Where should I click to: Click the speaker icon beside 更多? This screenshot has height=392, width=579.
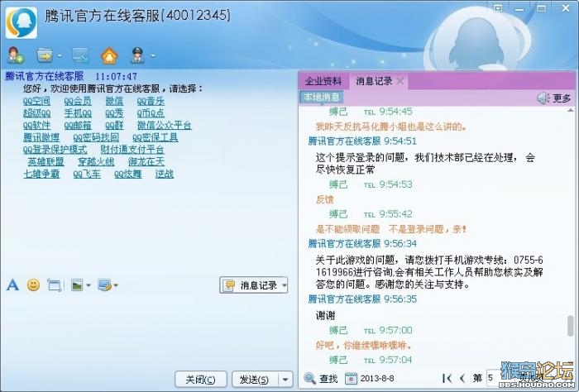tap(543, 98)
